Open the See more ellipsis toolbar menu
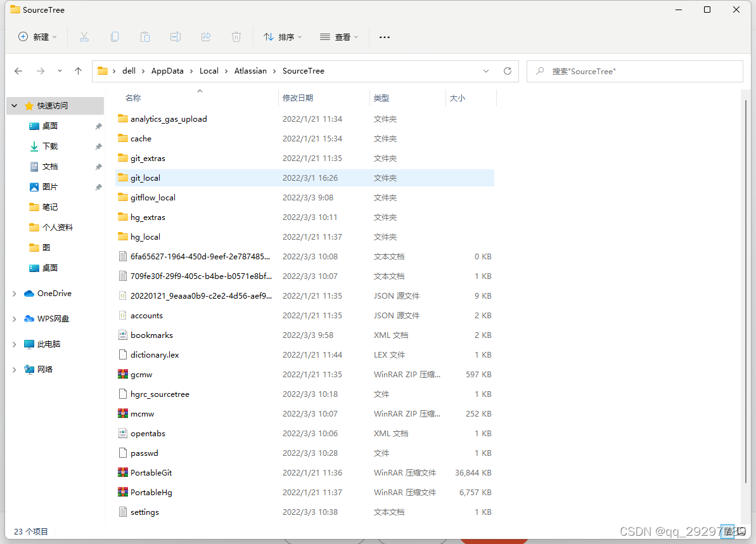The image size is (756, 544). [384, 37]
